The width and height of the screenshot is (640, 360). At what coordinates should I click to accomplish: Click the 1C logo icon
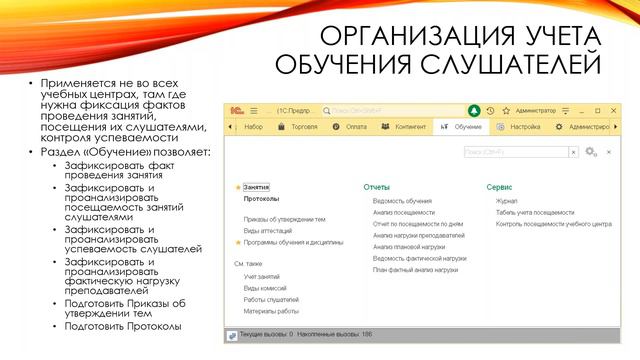click(x=237, y=111)
